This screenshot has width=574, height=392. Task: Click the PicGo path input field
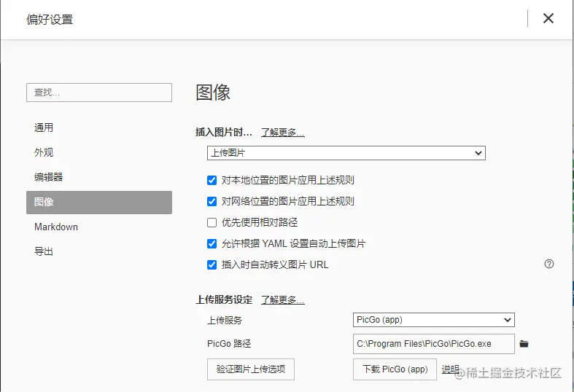pyautogui.click(x=434, y=344)
